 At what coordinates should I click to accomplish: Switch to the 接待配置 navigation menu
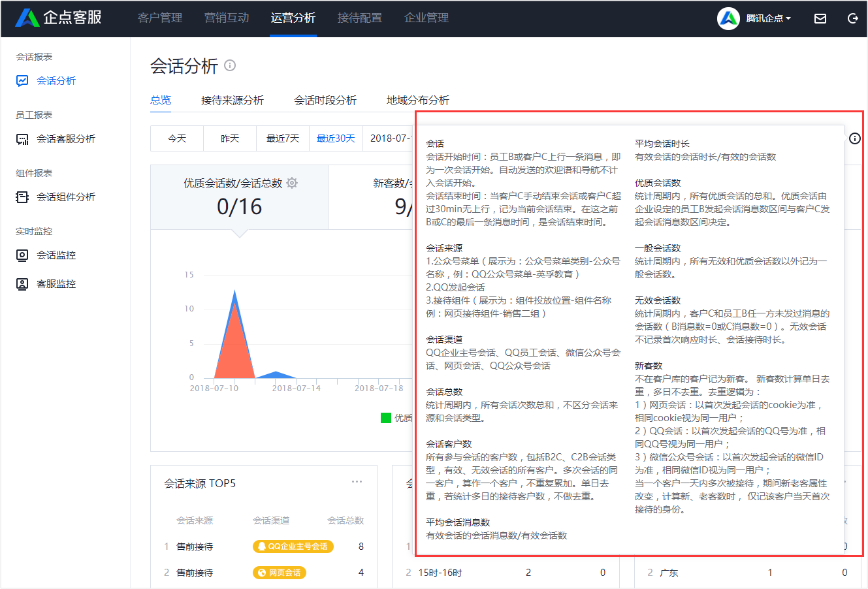coord(360,18)
